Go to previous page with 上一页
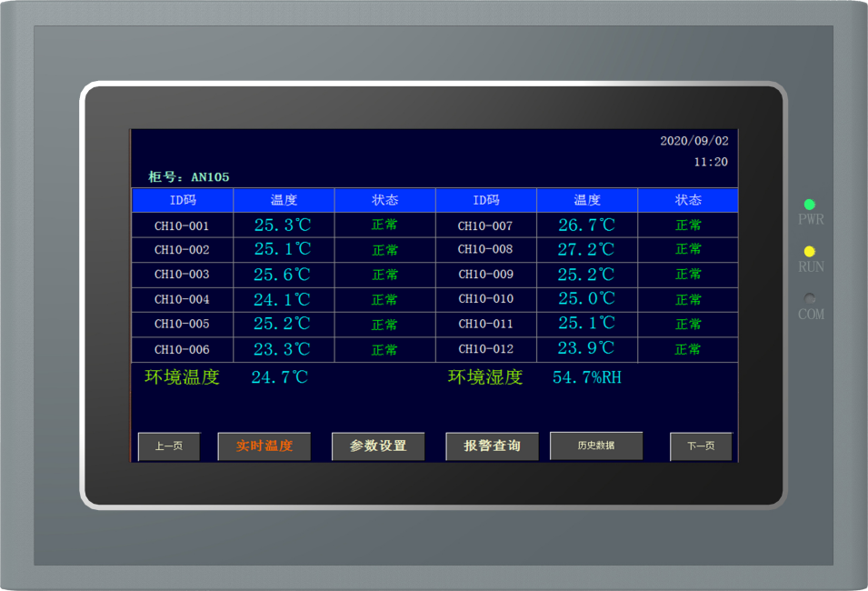 click(x=168, y=446)
